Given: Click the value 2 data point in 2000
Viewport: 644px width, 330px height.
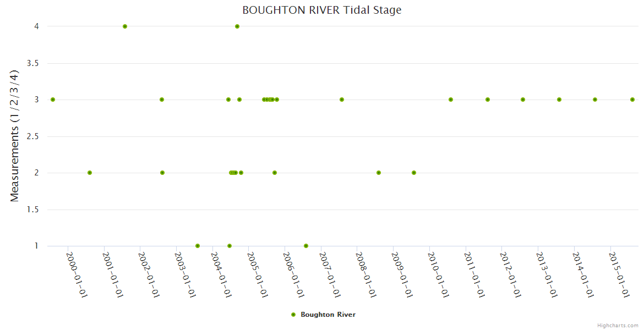Looking at the screenshot, I should [90, 173].
